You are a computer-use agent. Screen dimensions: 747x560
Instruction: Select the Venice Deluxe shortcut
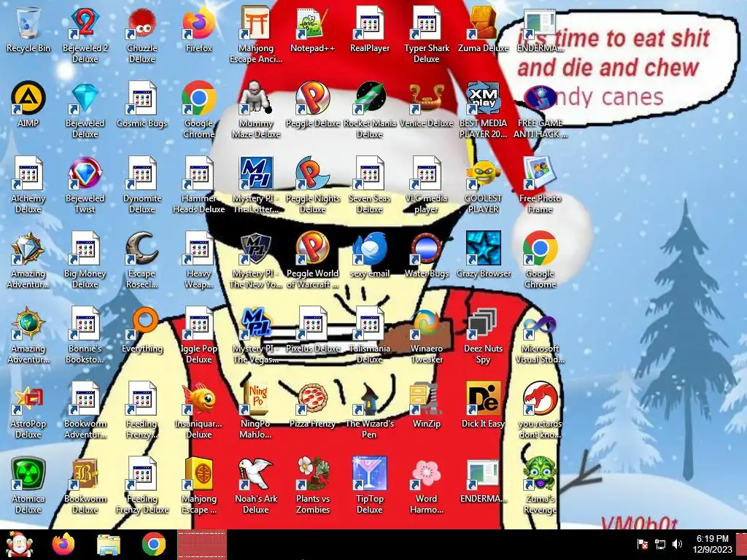click(426, 104)
